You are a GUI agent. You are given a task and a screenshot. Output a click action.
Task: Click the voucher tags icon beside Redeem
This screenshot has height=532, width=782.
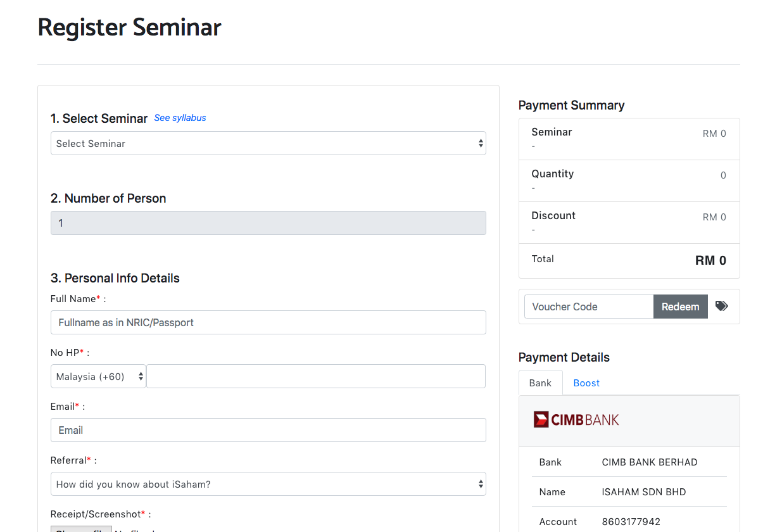[x=721, y=307]
